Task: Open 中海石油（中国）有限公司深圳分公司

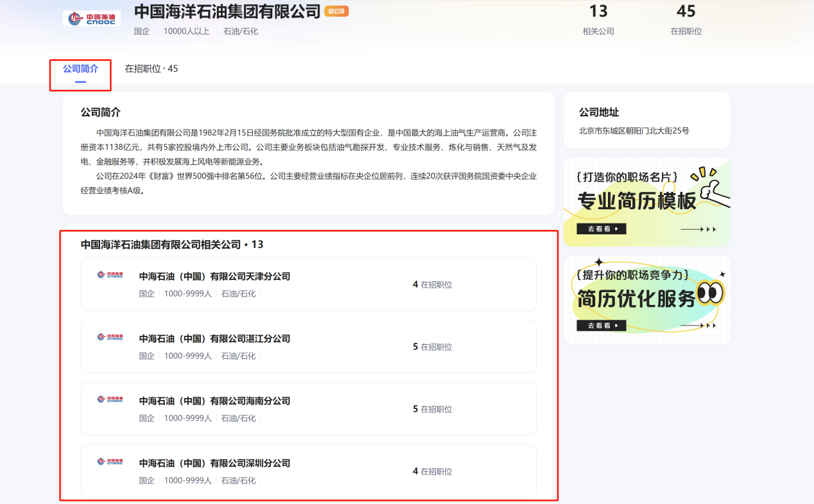Action: coord(214,464)
